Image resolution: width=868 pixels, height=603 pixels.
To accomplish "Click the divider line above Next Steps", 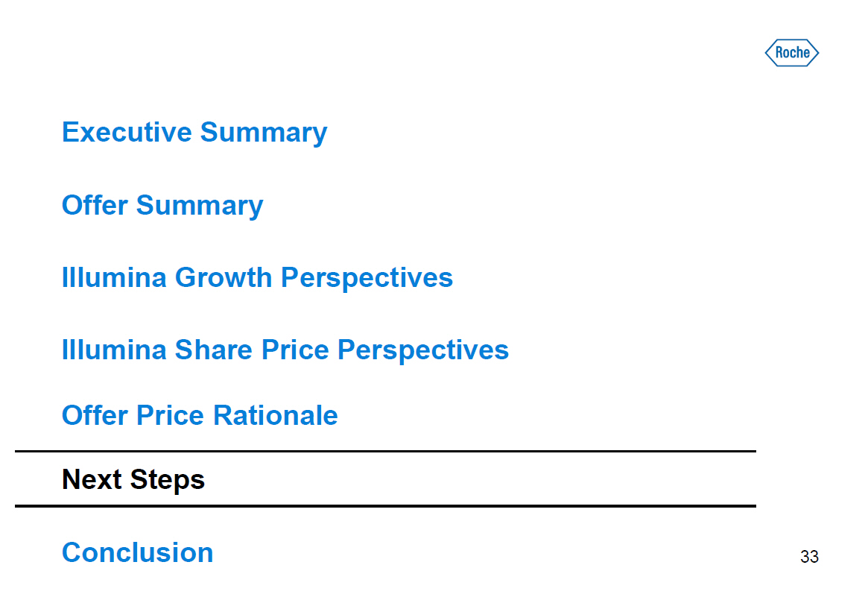I will pyautogui.click(x=385, y=451).
